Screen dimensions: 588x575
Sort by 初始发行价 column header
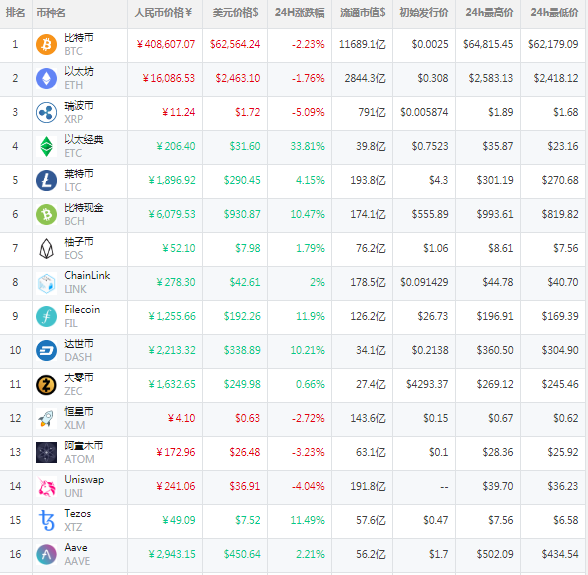(424, 13)
